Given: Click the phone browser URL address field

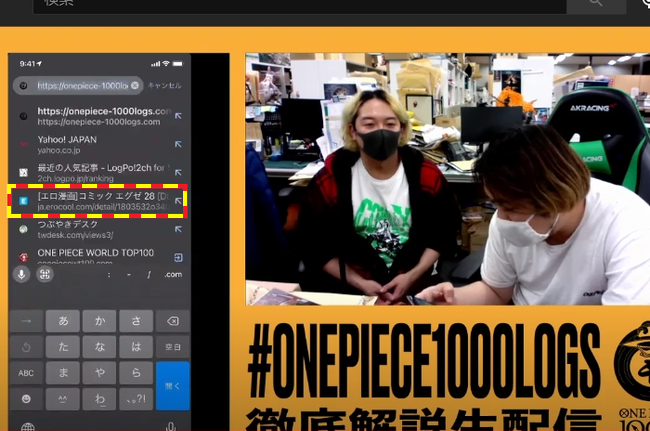Looking at the screenshot, I should (x=78, y=85).
